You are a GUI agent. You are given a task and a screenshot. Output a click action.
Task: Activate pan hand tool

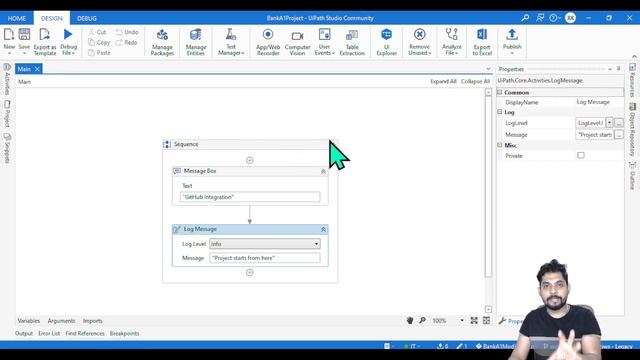point(410,320)
